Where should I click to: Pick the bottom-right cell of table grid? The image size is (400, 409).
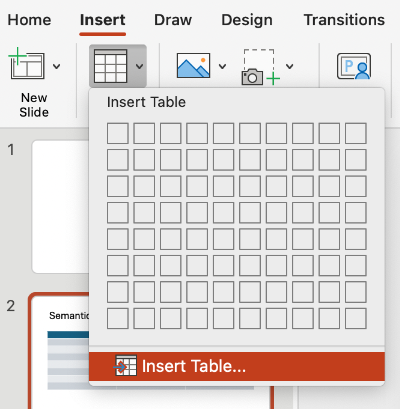tap(356, 318)
